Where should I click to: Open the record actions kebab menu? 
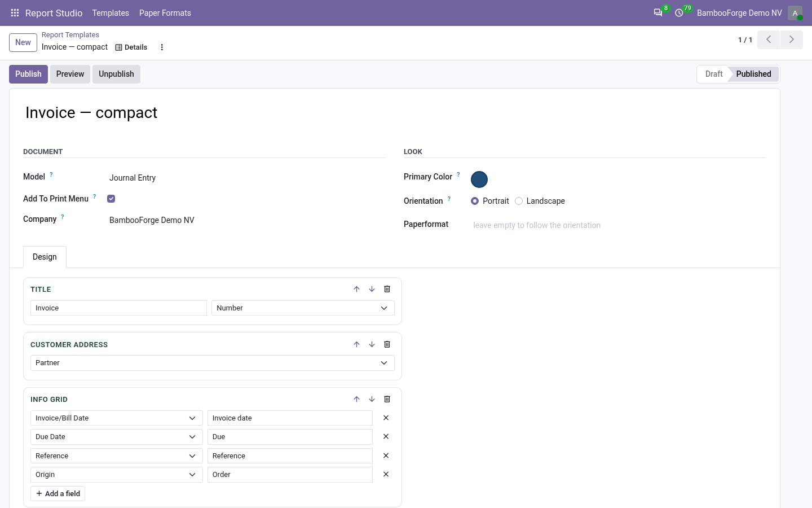(x=162, y=47)
